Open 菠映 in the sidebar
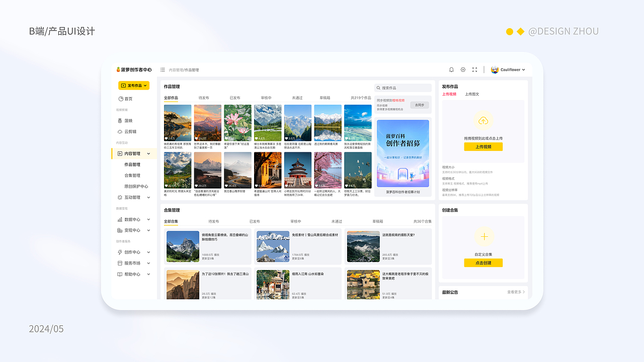This screenshot has width=644, height=362. pos(126,121)
